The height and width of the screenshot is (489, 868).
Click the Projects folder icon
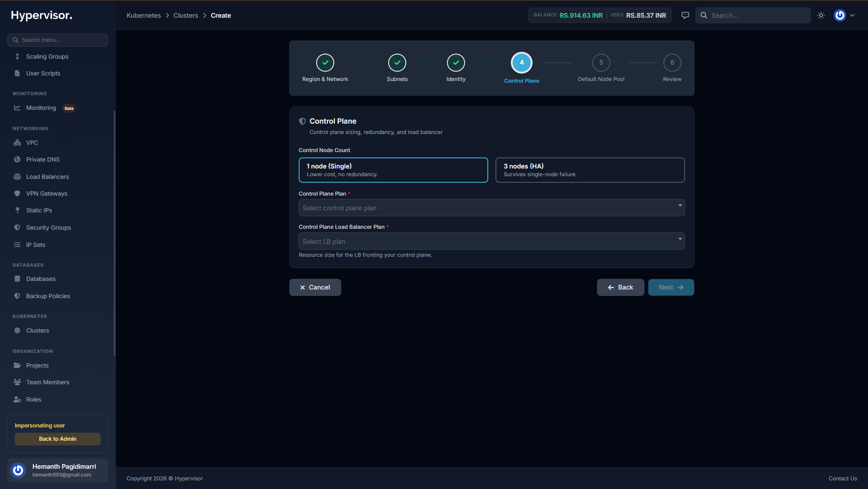pos(17,365)
